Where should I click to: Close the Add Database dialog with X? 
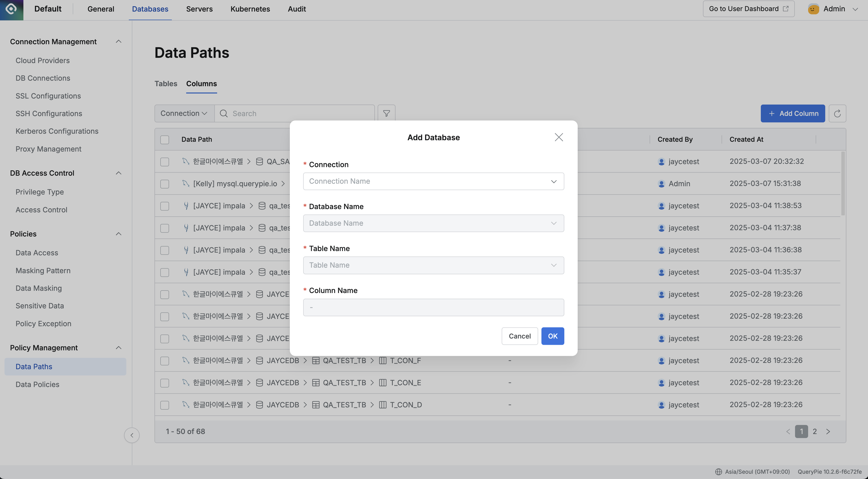[x=559, y=137]
